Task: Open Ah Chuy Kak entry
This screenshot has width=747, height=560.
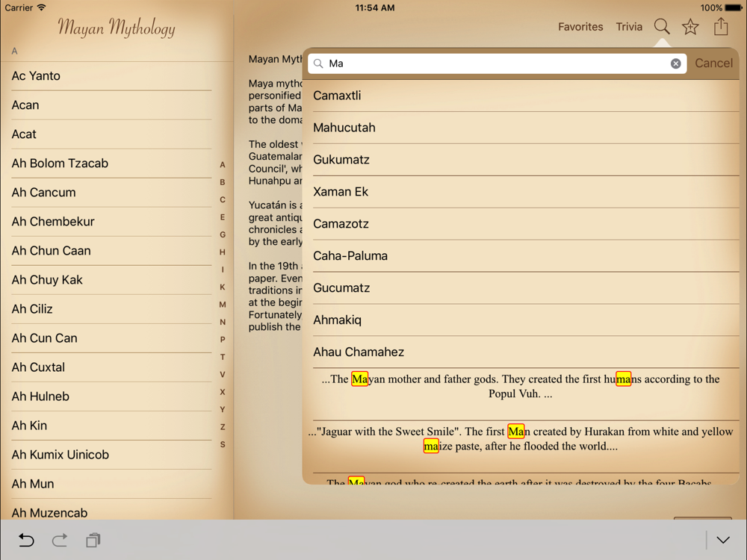Action: 111,280
